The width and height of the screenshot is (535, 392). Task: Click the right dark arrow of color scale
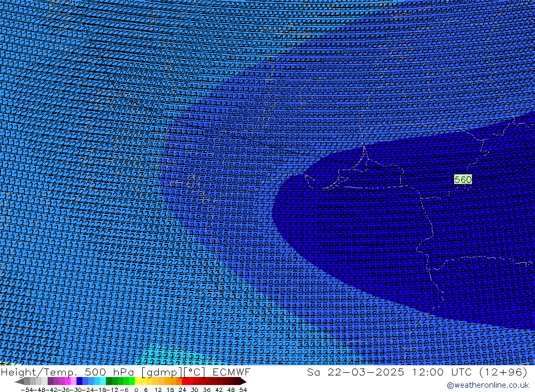(243, 381)
